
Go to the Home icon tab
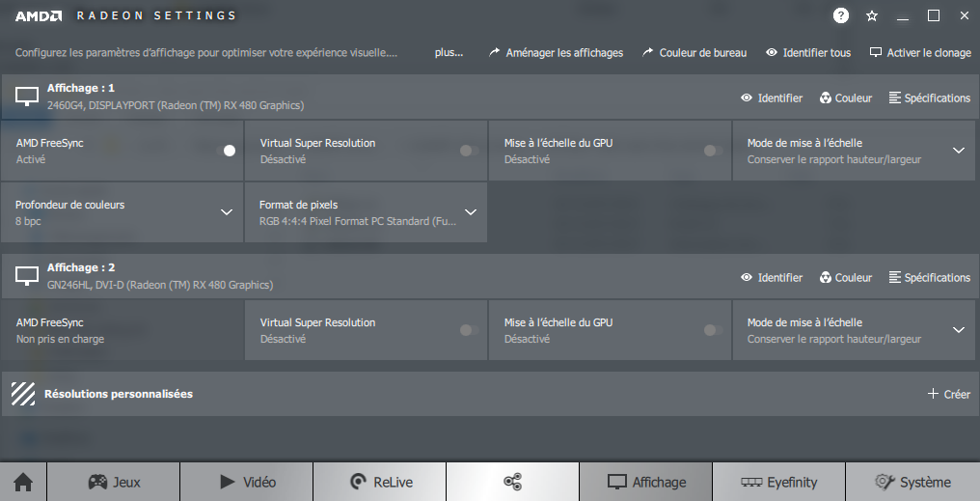[23, 482]
